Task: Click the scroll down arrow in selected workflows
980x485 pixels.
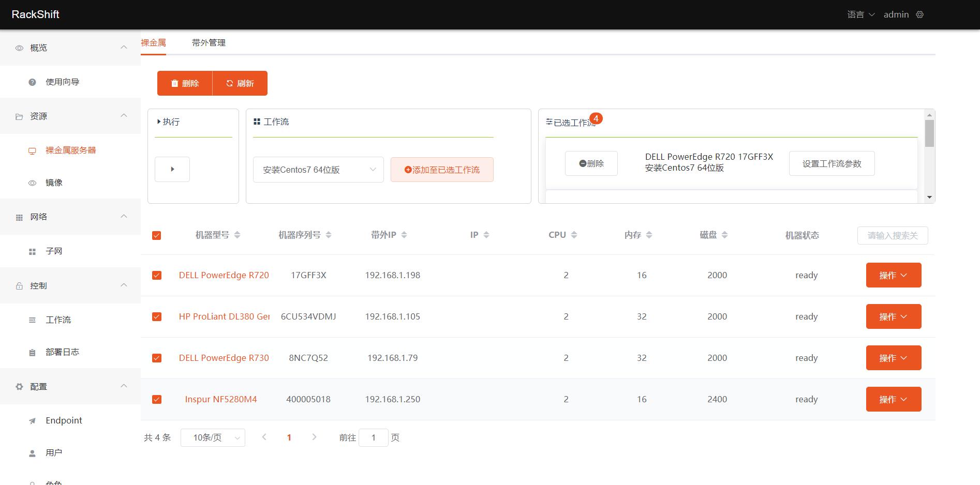Action: (x=929, y=197)
